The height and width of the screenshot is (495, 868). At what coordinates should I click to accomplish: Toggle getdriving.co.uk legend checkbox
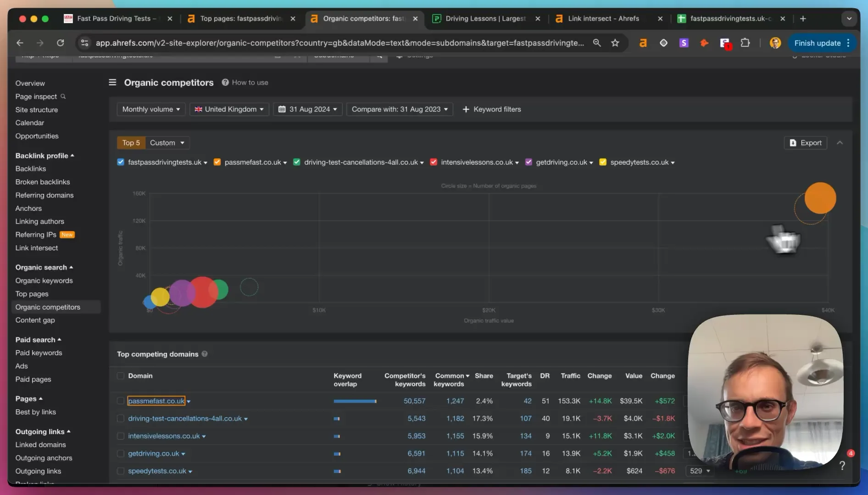(x=529, y=162)
